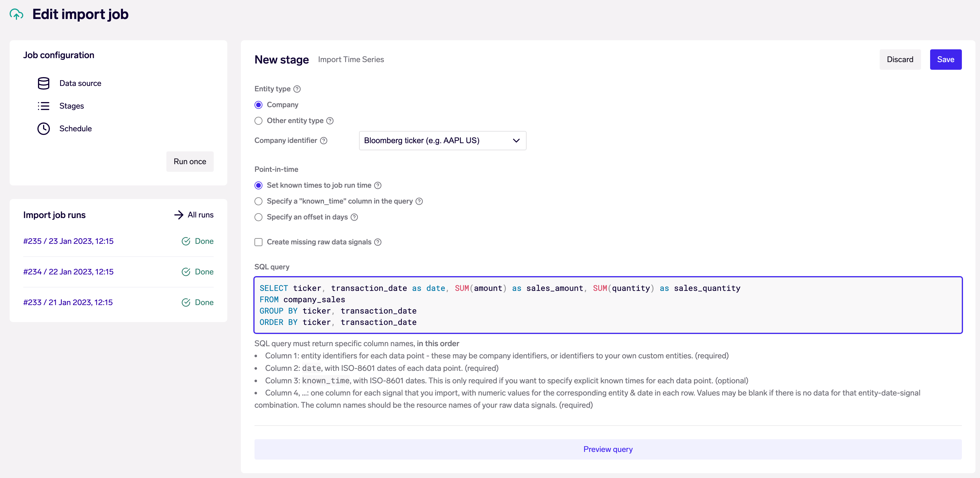Click the Data source database icon
980x478 pixels.
coord(43,83)
